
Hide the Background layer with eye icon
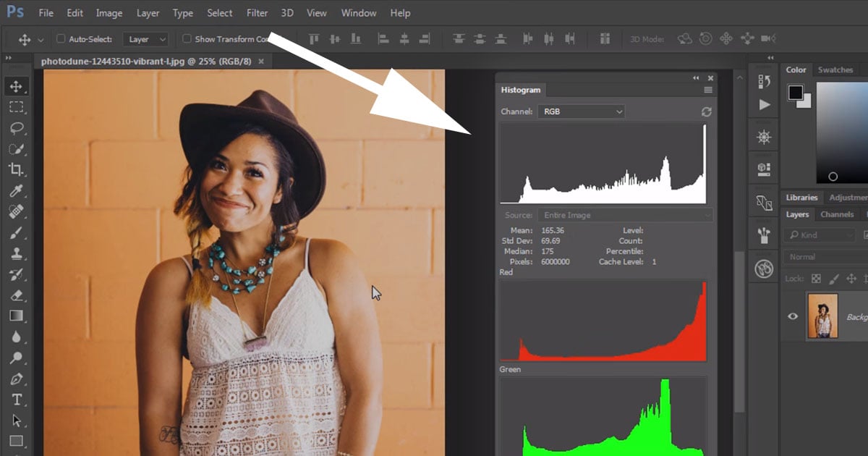793,316
